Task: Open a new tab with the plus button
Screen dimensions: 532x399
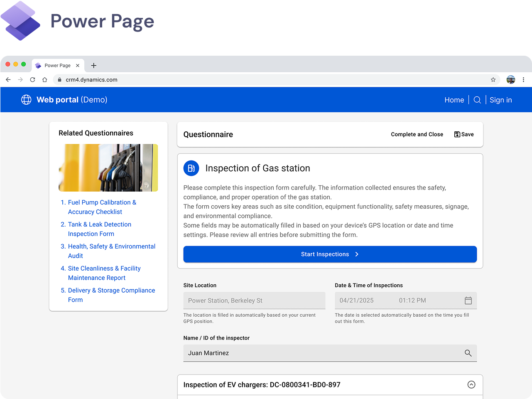Action: (93, 65)
